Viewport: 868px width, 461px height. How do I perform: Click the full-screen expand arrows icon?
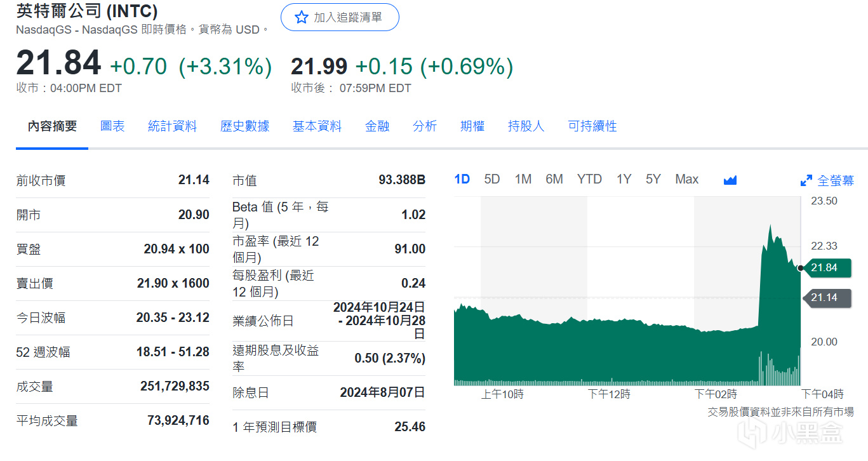[x=806, y=180]
